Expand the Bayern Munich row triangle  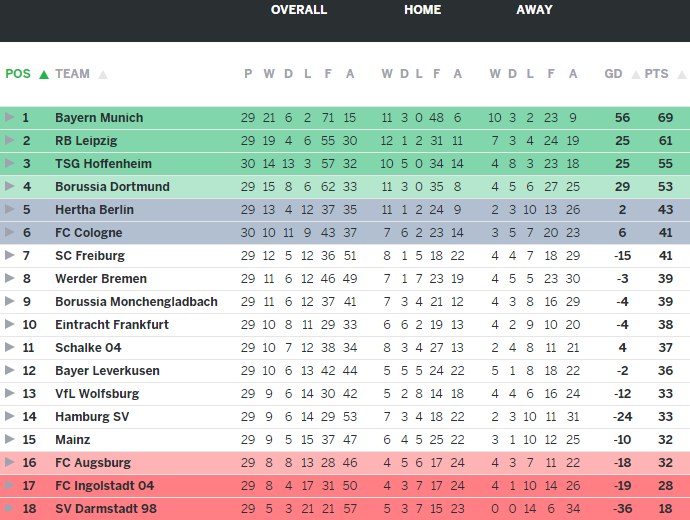click(10, 118)
